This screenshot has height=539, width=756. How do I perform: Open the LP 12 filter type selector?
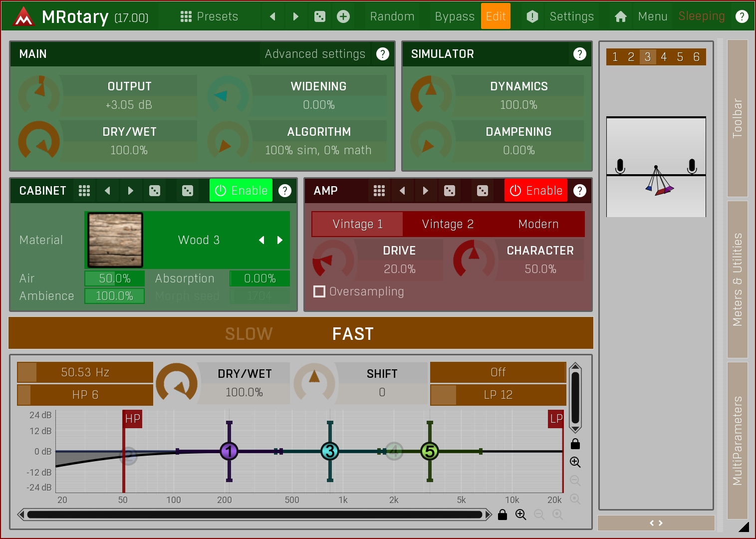pos(498,395)
